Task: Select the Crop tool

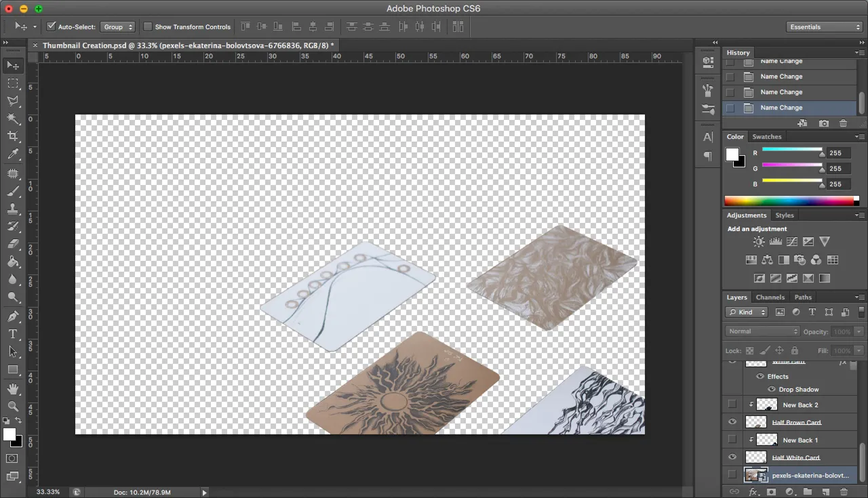Action: click(13, 136)
